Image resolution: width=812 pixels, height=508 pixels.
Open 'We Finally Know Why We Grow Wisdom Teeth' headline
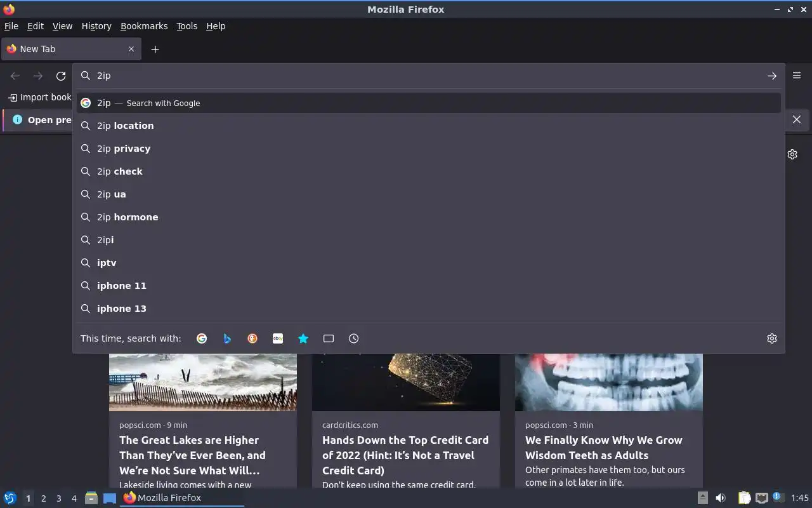tap(603, 448)
